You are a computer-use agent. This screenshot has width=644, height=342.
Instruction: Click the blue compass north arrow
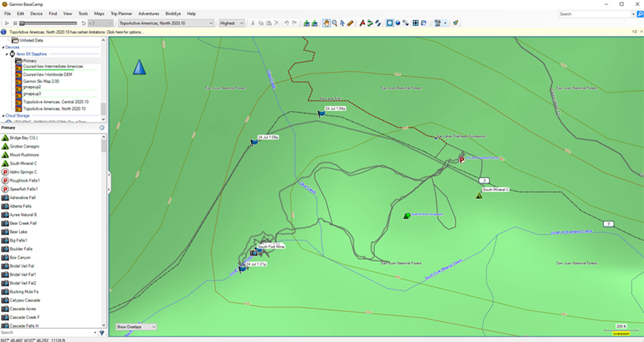coord(139,67)
